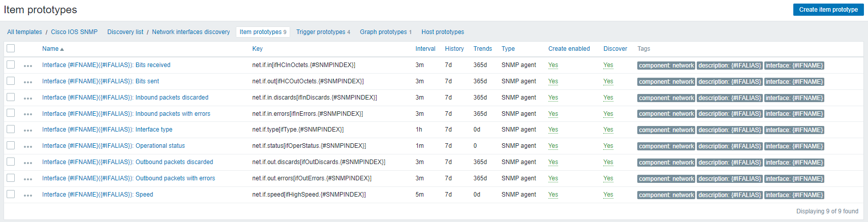Switch to the Graph prototypes tab

[383, 32]
